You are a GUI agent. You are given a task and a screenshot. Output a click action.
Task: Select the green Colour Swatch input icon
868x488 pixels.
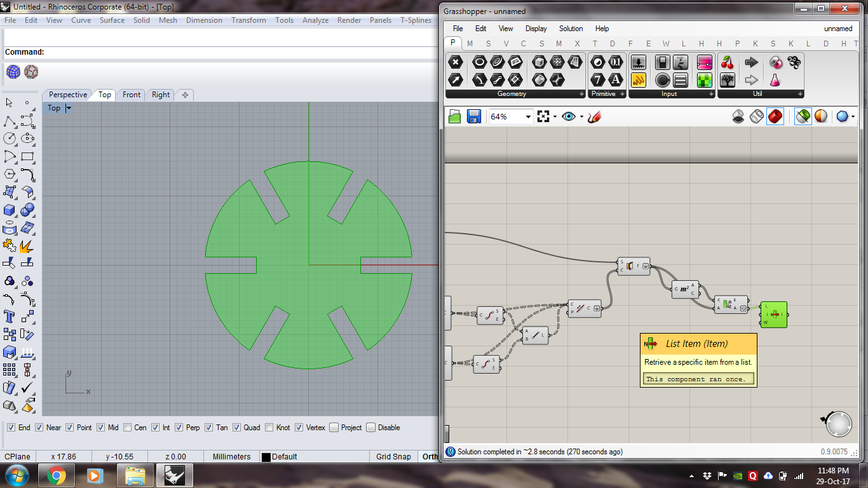(704, 79)
